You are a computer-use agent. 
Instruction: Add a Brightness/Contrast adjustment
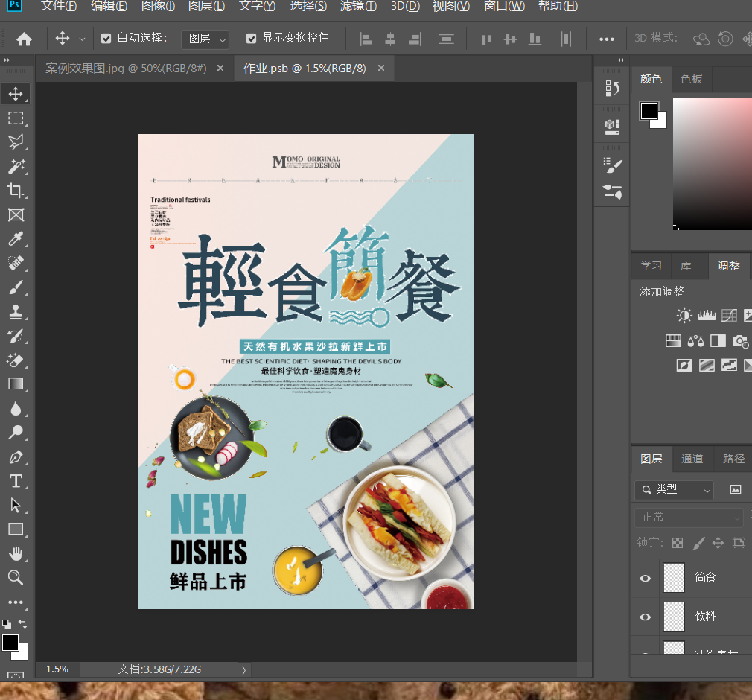[684, 316]
